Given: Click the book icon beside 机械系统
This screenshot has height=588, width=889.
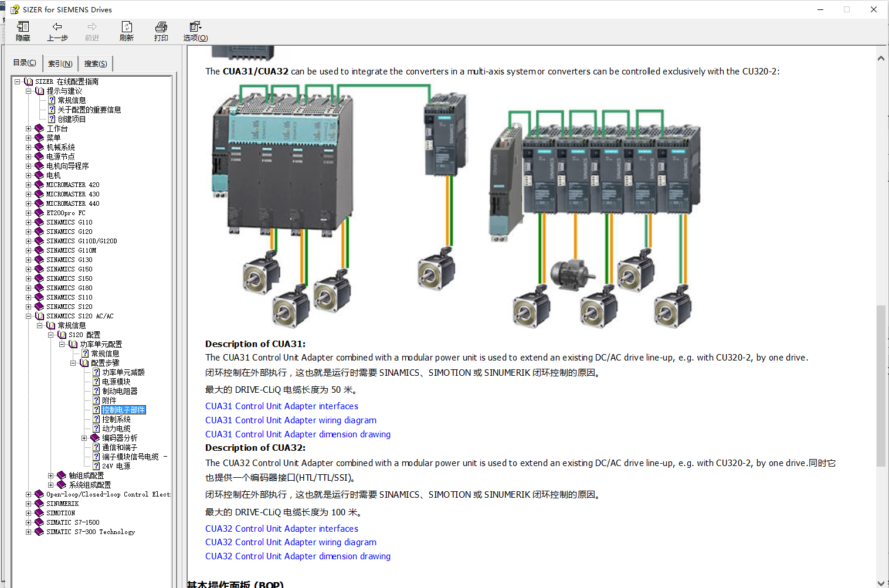Looking at the screenshot, I should [x=39, y=147].
